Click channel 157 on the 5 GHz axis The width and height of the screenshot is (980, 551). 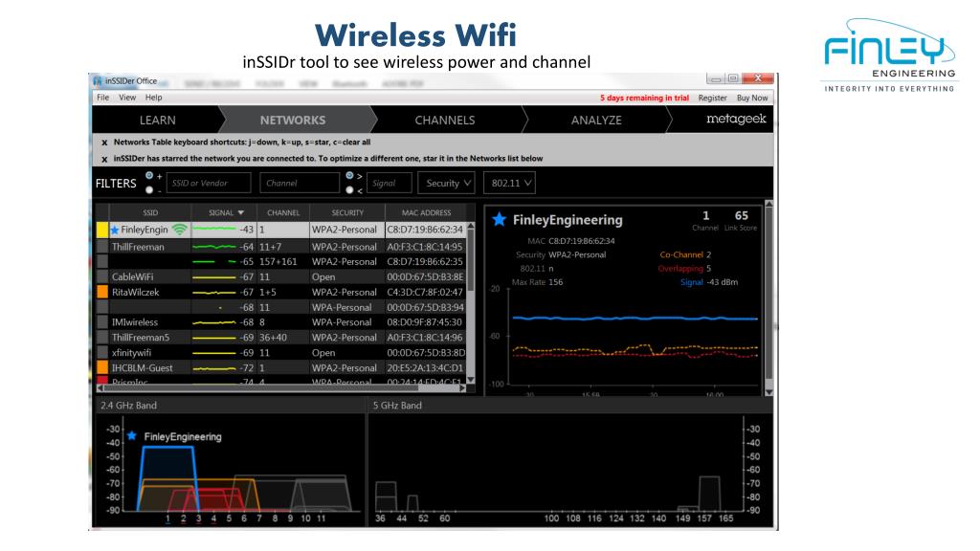[704, 518]
